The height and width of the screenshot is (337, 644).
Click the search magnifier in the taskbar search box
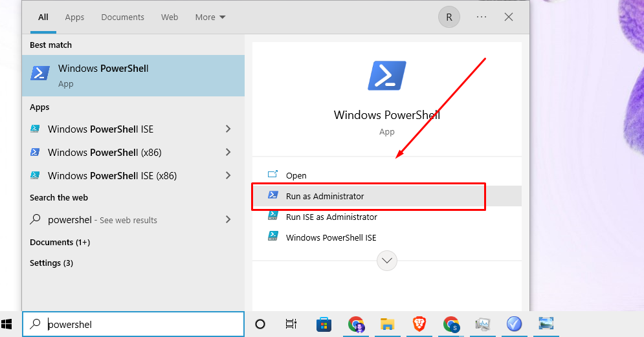tap(36, 324)
